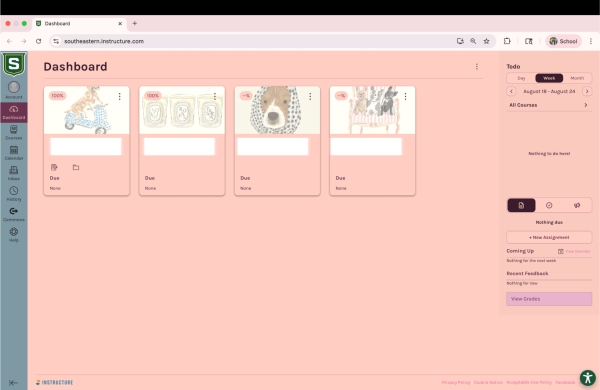Go back in browser history
The width and height of the screenshot is (600, 390).
(x=9, y=41)
